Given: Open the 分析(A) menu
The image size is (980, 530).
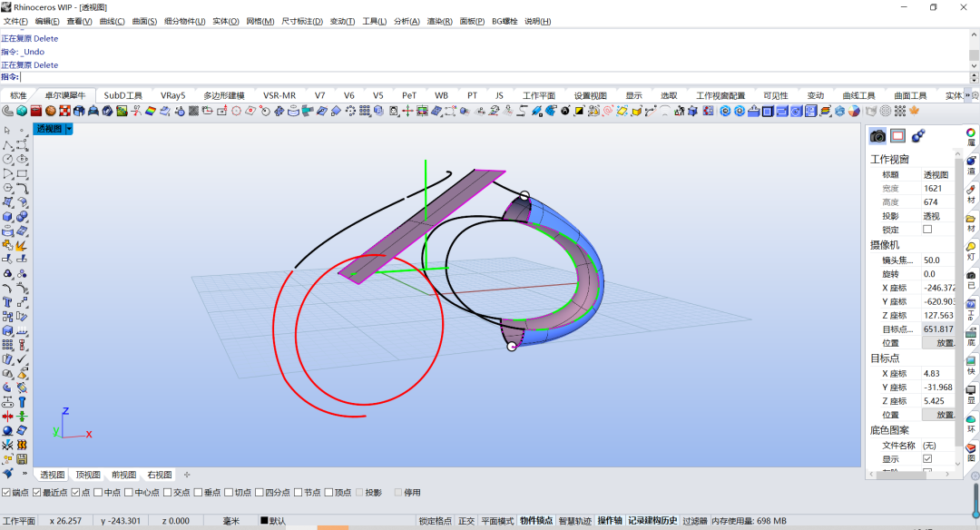Looking at the screenshot, I should point(407,21).
